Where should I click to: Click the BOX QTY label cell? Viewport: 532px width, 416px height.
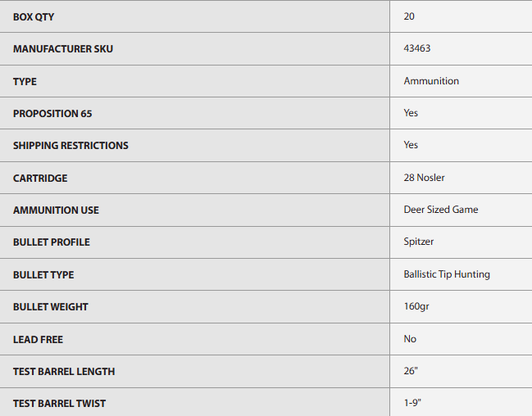34,16
